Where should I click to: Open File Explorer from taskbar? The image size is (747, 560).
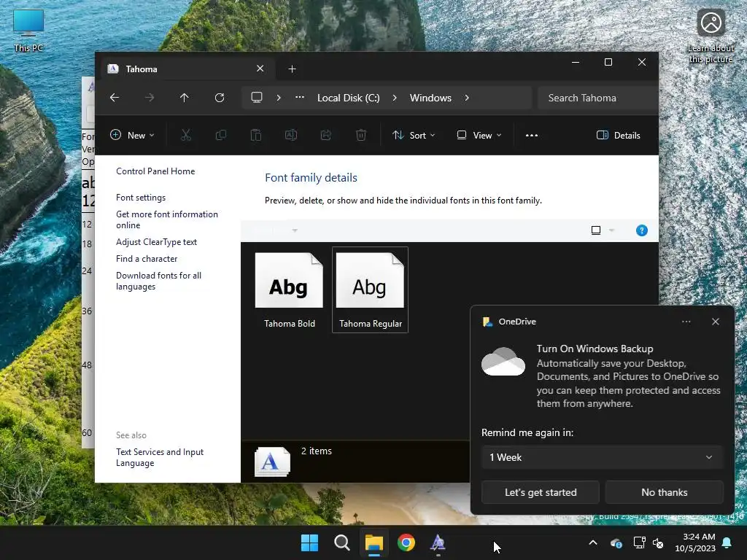point(374,542)
